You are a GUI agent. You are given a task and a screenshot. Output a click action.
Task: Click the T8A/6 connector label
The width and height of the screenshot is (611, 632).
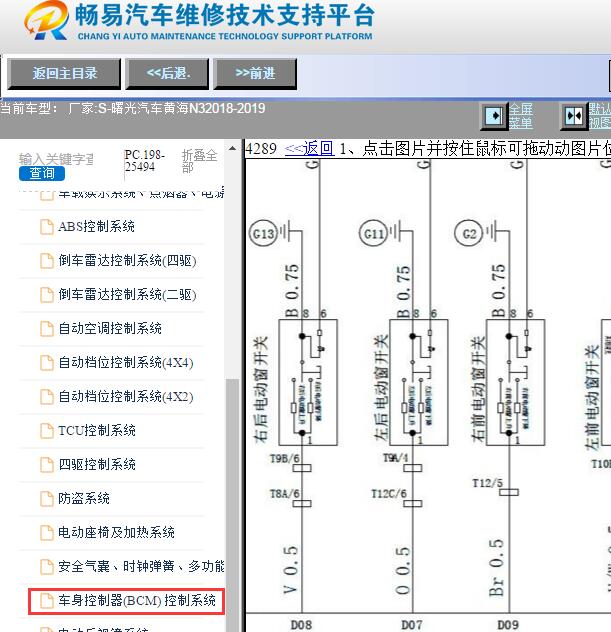pyautogui.click(x=285, y=494)
